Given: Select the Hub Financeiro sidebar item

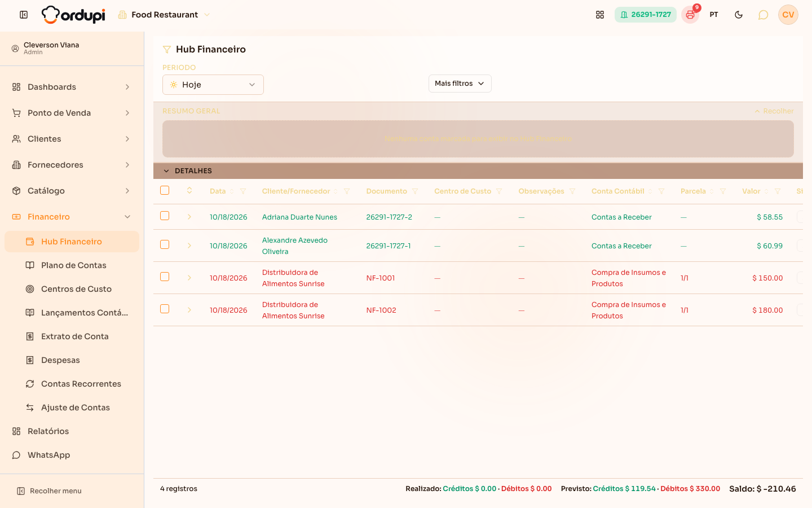Looking at the screenshot, I should tap(72, 242).
